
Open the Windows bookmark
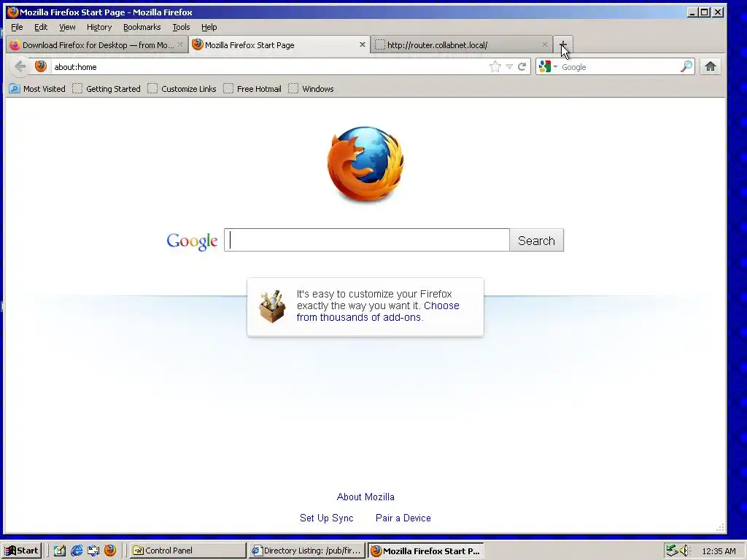[311, 88]
